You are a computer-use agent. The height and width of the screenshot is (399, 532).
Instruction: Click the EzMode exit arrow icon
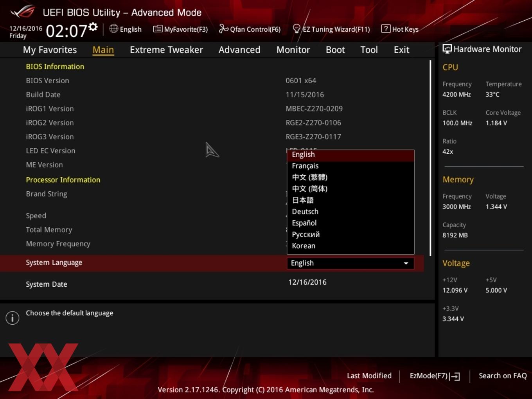455,376
